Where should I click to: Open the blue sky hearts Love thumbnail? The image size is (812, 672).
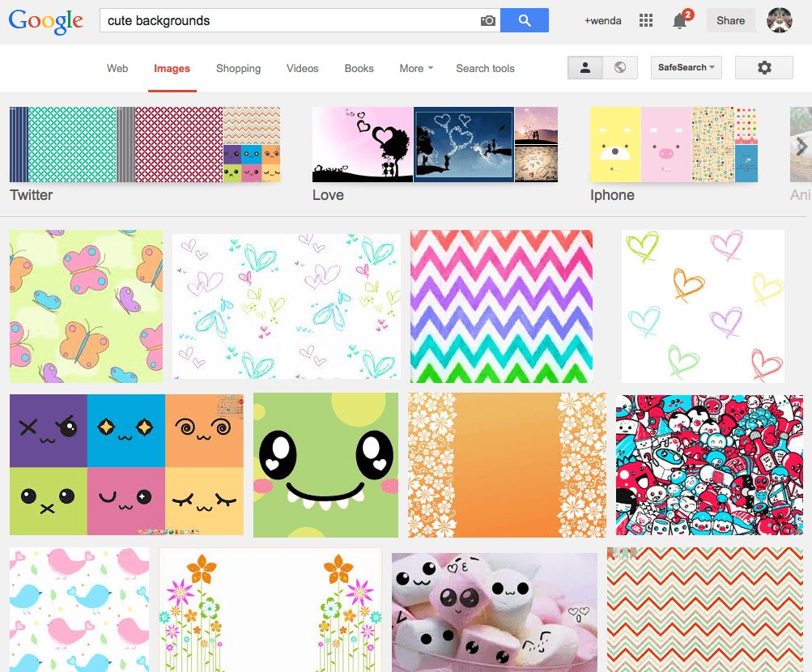point(464,144)
